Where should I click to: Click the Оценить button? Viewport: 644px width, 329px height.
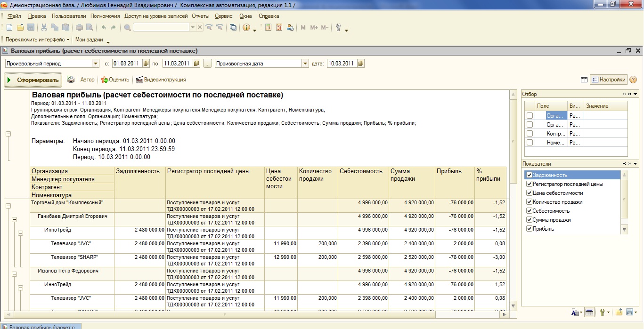tap(115, 80)
